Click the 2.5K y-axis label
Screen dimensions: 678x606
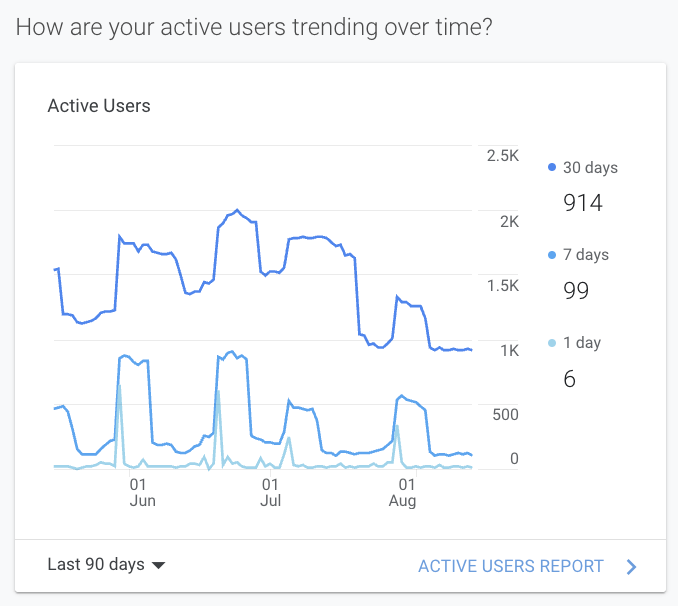(503, 156)
